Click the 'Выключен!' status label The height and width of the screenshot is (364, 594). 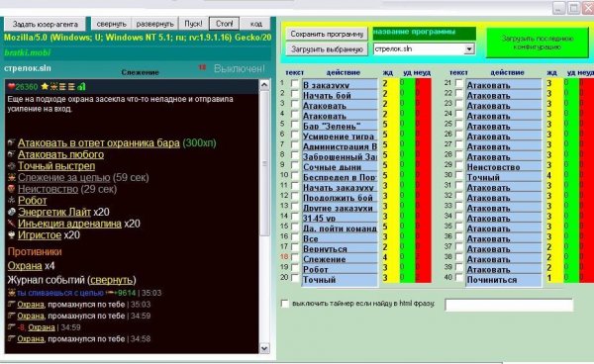point(240,69)
